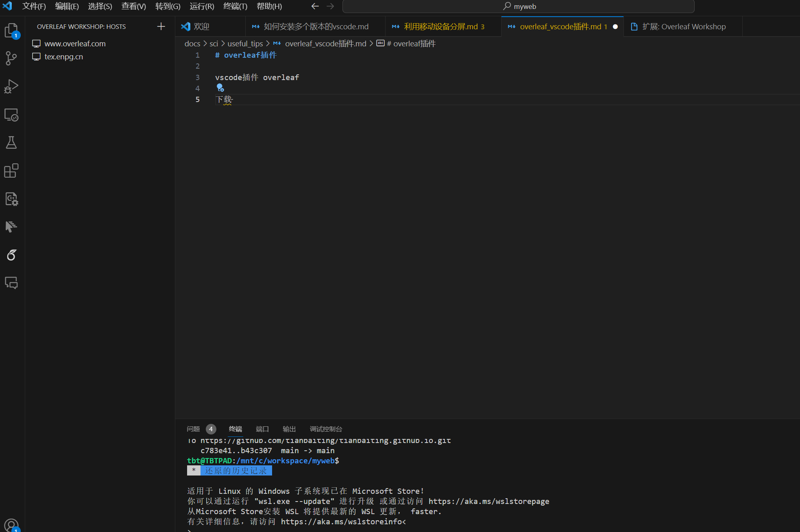Open the Source Control view
800x532 pixels.
click(11, 58)
